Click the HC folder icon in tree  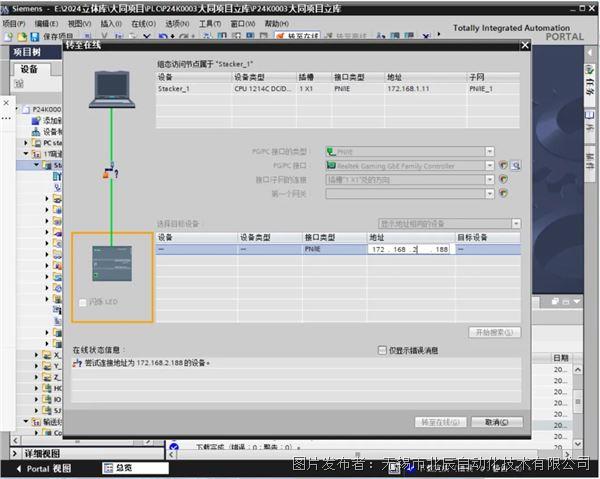[x=47, y=388]
